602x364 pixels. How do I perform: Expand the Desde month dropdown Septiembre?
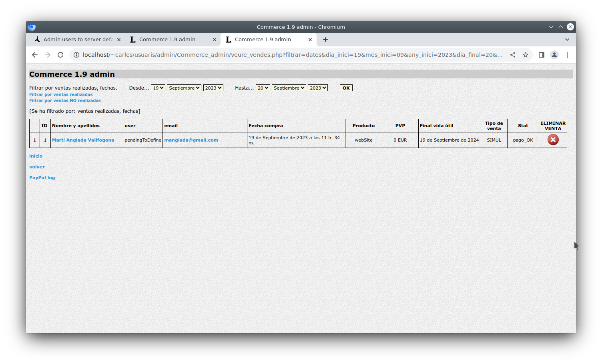coord(184,88)
